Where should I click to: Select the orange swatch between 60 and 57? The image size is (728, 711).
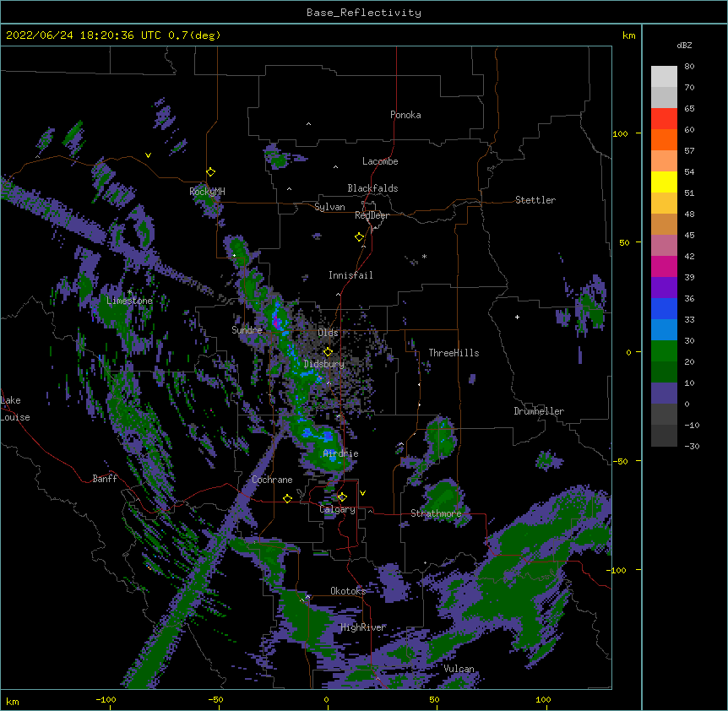pyautogui.click(x=664, y=139)
